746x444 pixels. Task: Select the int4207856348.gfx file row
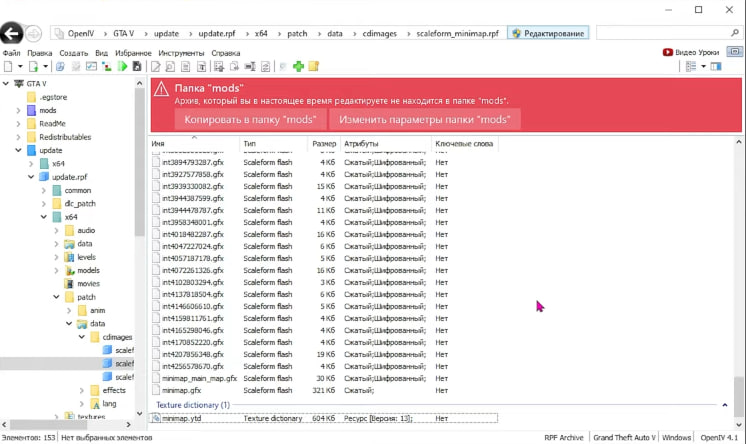[324, 354]
